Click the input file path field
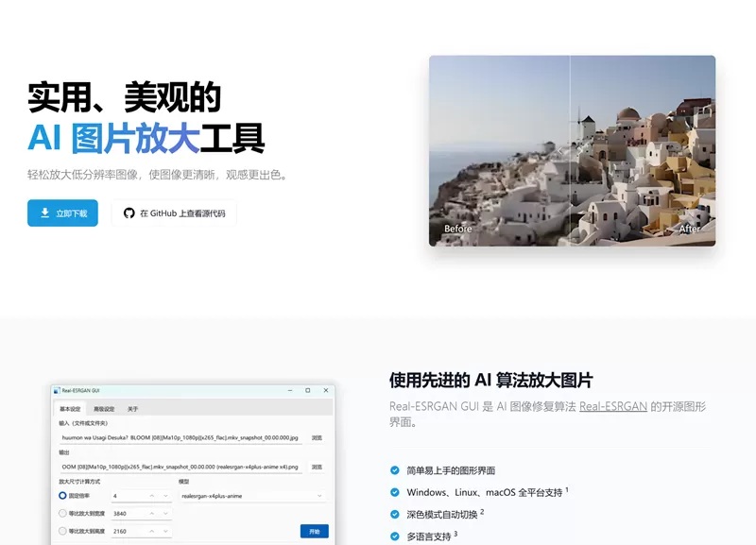The width and height of the screenshot is (756, 545). point(180,437)
